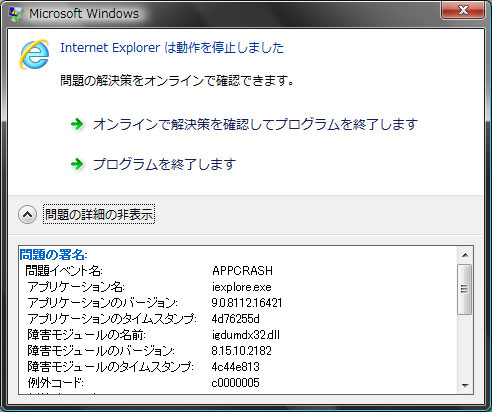Click the 問題イベント名: label
The height and width of the screenshot is (412, 492).
click(x=64, y=270)
